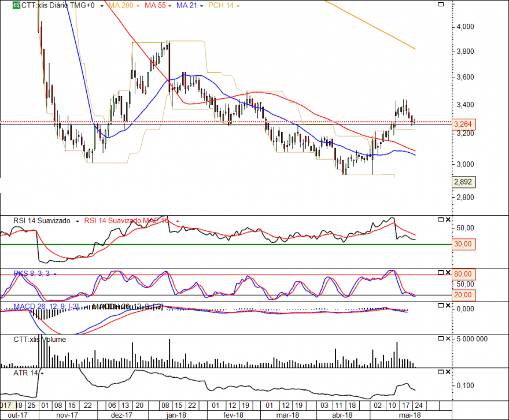Select the abr-18 month on time axis

click(x=342, y=415)
